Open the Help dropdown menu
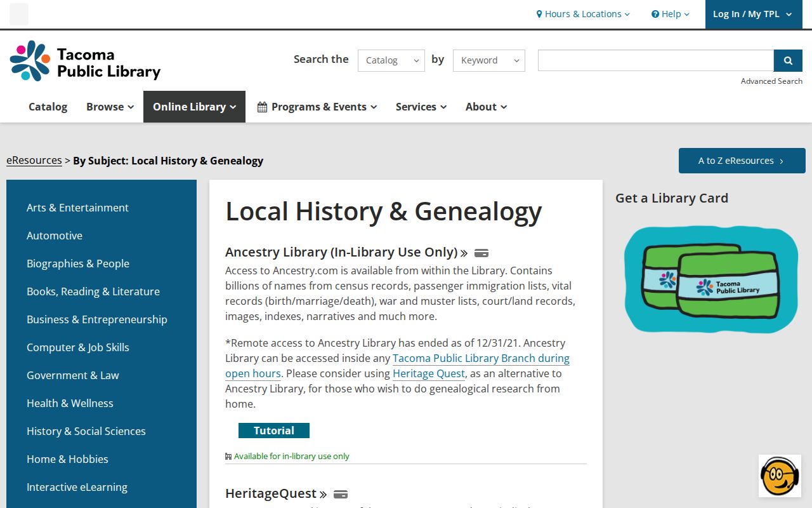 [671, 14]
